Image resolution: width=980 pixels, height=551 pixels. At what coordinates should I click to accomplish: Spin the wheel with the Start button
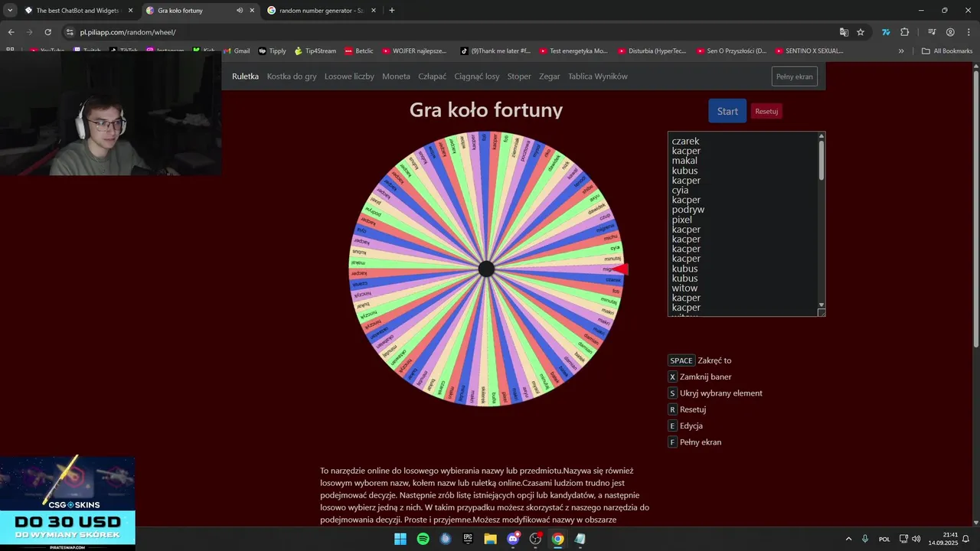point(727,111)
